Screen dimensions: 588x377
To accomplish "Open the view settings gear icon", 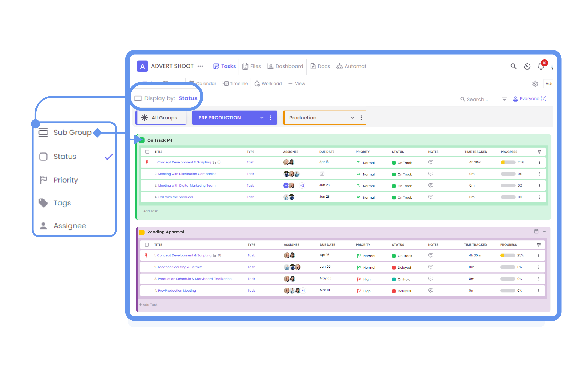I will click(535, 84).
